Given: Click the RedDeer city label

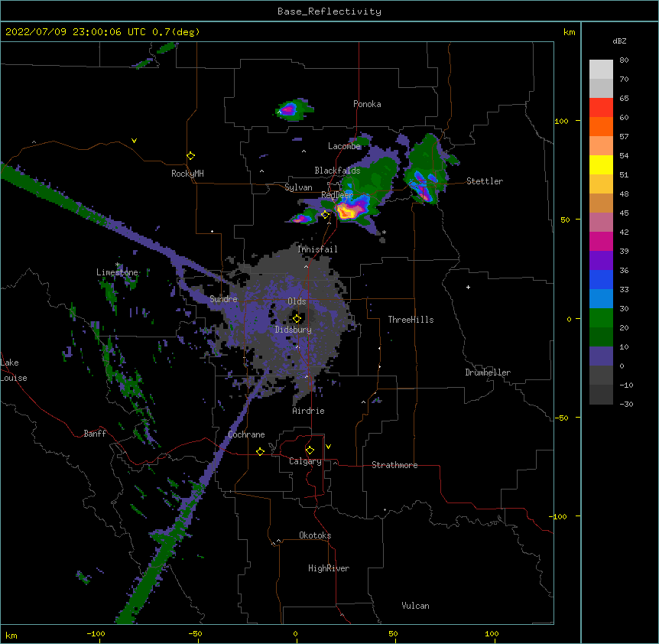Looking at the screenshot, I should pos(337,194).
